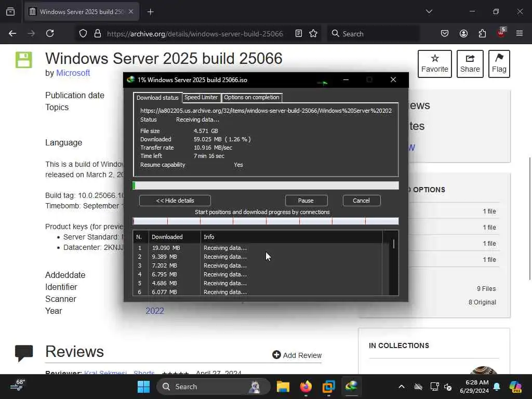This screenshot has width=532, height=399.
Task: Click the main download progress bar
Action: [x=265, y=185]
